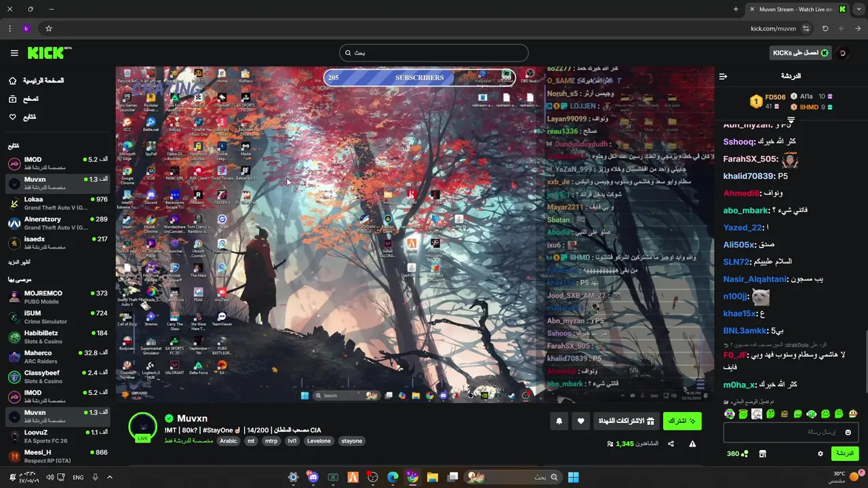Open the browser site settings icon near URL
Screen dimensions: 868x488
pos(806,28)
